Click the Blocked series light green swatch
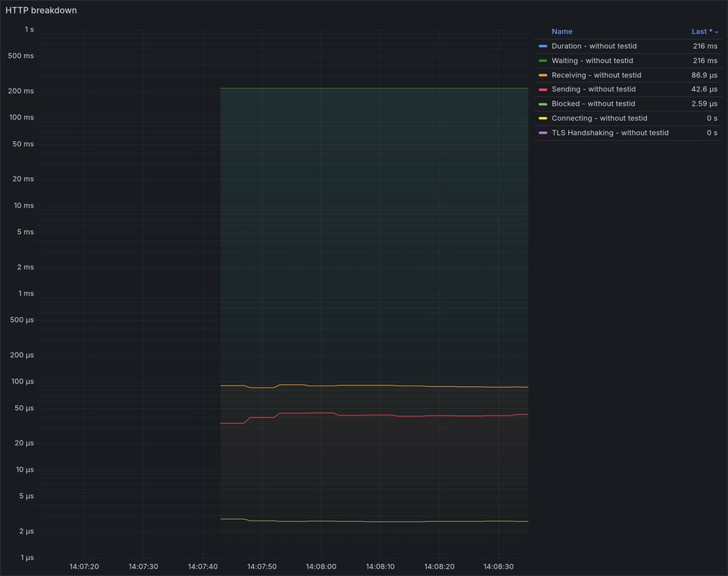 [543, 103]
